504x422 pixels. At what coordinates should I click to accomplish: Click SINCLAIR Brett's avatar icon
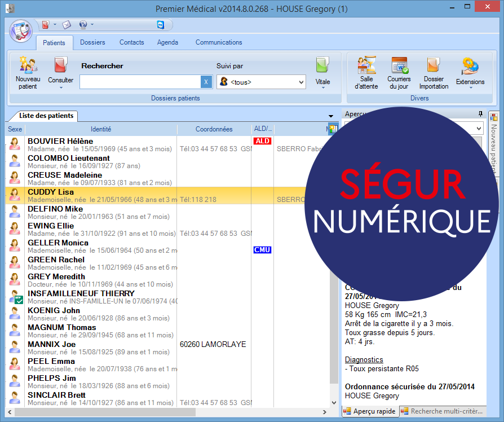point(15,398)
